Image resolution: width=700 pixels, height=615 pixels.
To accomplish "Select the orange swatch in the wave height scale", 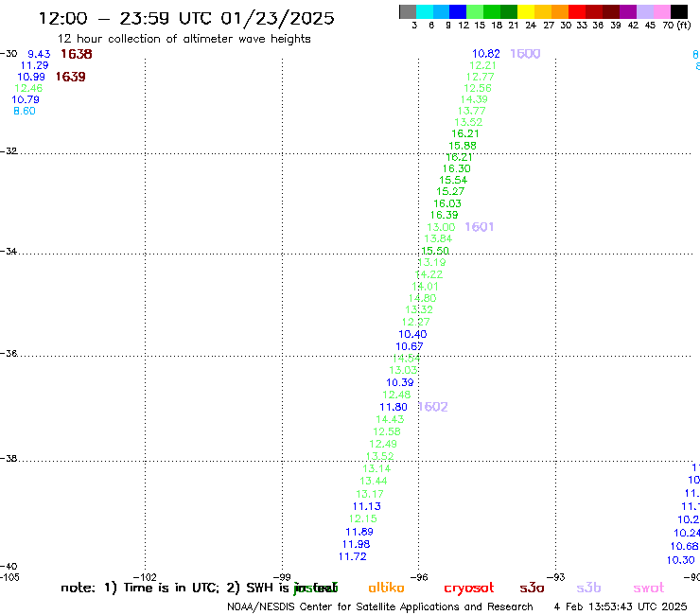I will point(560,11).
